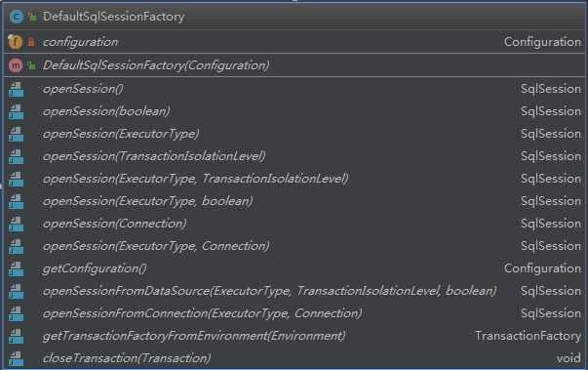This screenshot has height=370, width=588.
Task: Click the Configuration return type of getConfiguration()
Action: 542,268
